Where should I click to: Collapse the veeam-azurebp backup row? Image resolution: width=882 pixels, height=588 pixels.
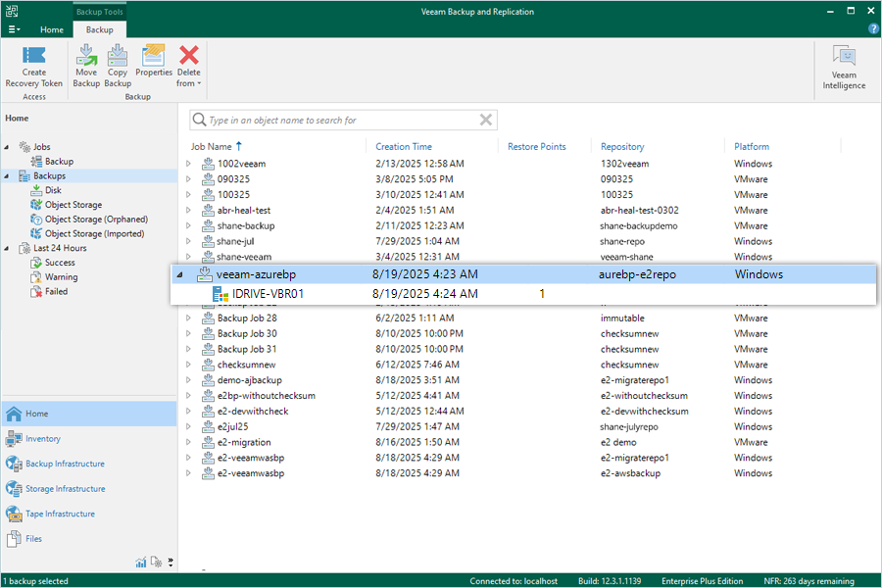point(180,274)
